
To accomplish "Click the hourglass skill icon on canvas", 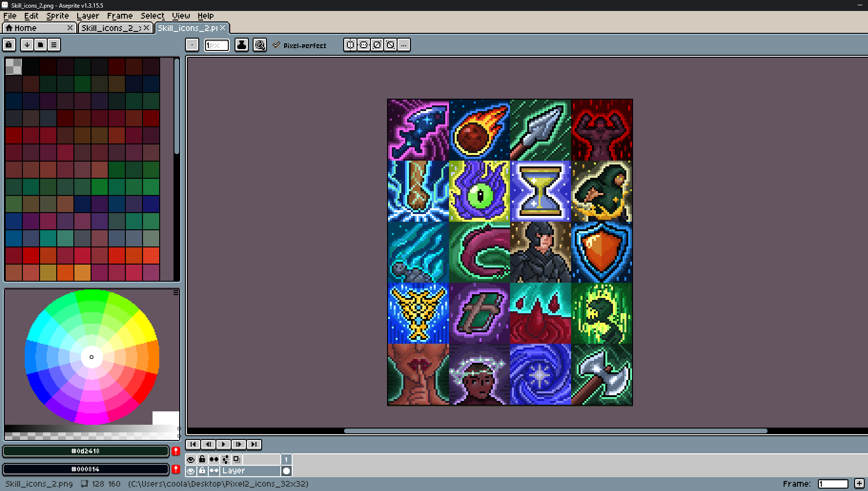I will (x=541, y=191).
